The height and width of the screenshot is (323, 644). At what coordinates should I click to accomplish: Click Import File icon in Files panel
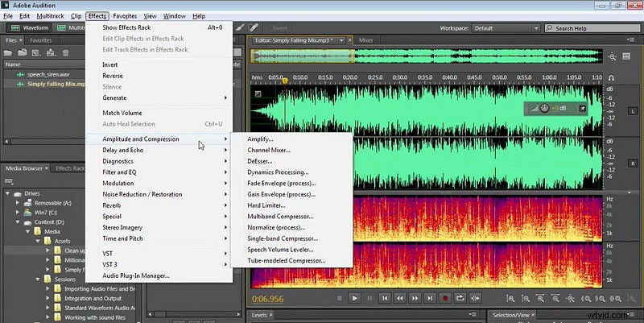[x=23, y=52]
